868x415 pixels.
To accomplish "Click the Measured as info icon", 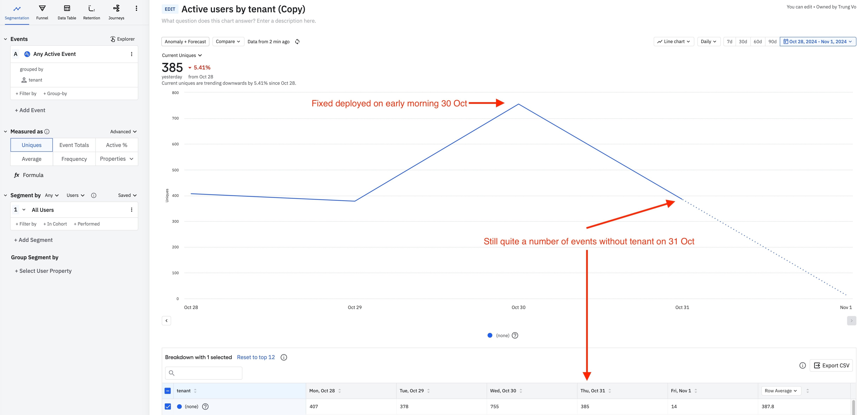I will pos(47,131).
